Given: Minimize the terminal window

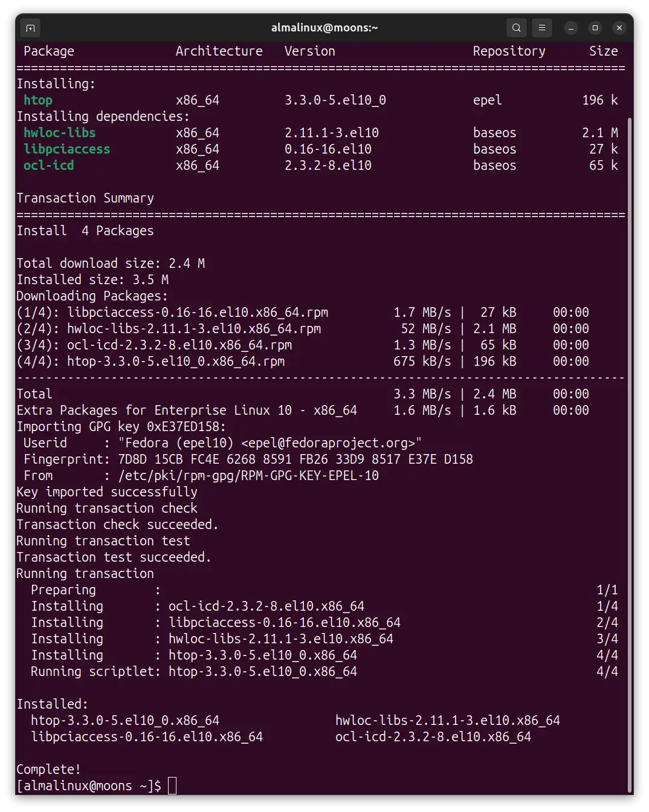Looking at the screenshot, I should tap(571, 28).
